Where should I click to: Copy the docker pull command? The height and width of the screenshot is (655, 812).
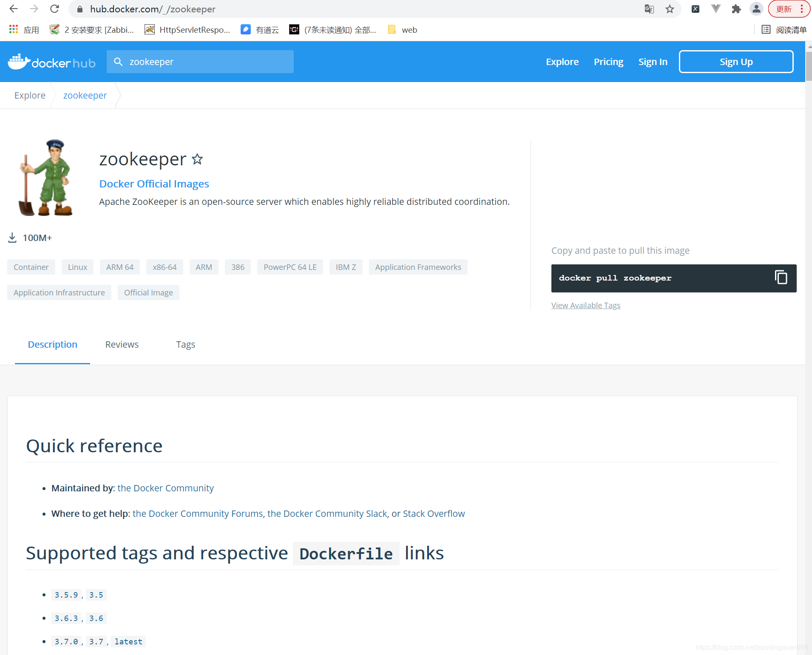tap(781, 278)
